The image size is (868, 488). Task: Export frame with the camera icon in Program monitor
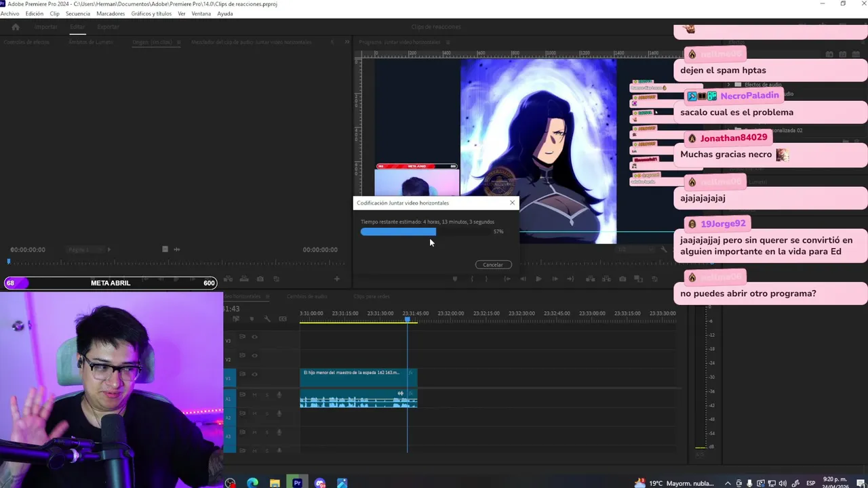click(623, 279)
